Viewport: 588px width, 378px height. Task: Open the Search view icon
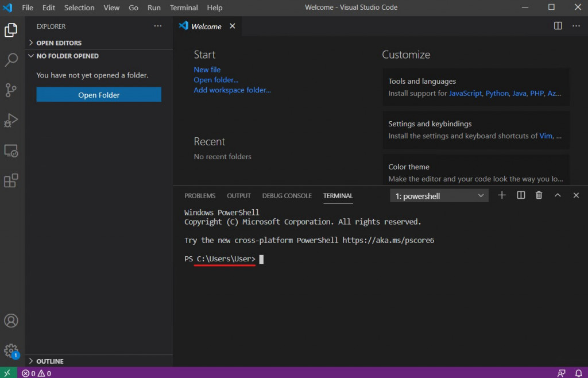(11, 60)
